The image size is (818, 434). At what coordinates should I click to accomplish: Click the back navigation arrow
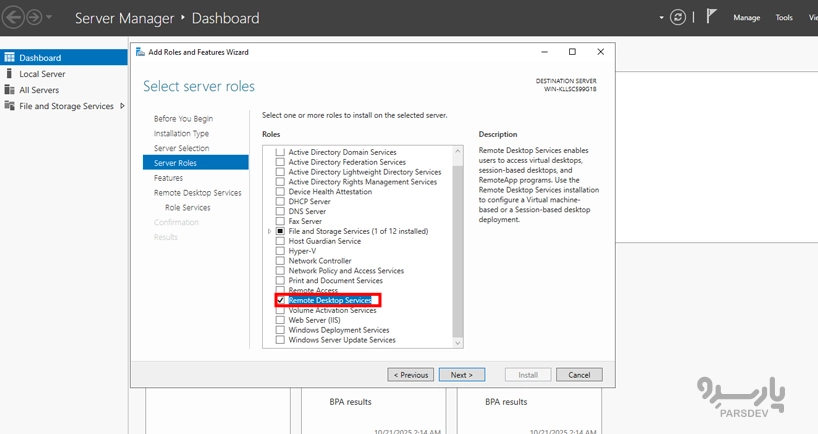coord(13,18)
